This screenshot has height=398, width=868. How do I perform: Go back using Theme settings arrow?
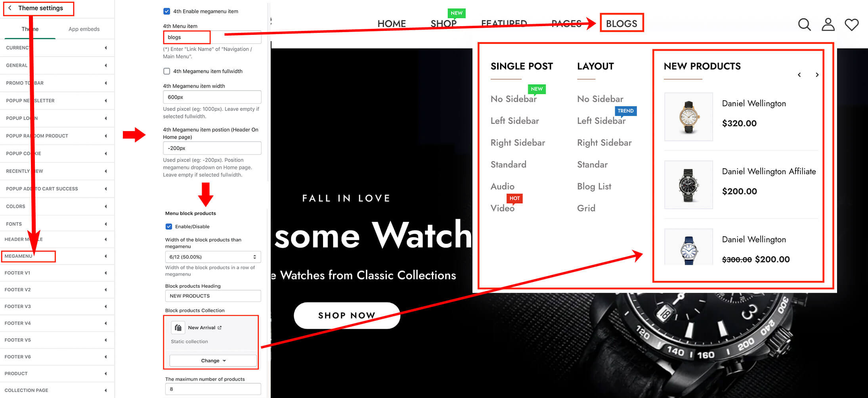pos(10,8)
